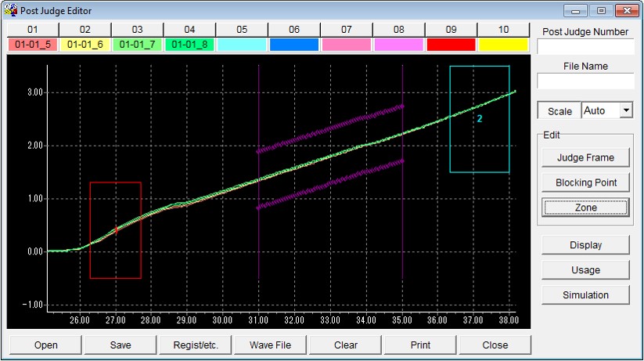Focus the File Name input field
Image resolution: width=644 pixels, height=361 pixels.
pos(585,81)
